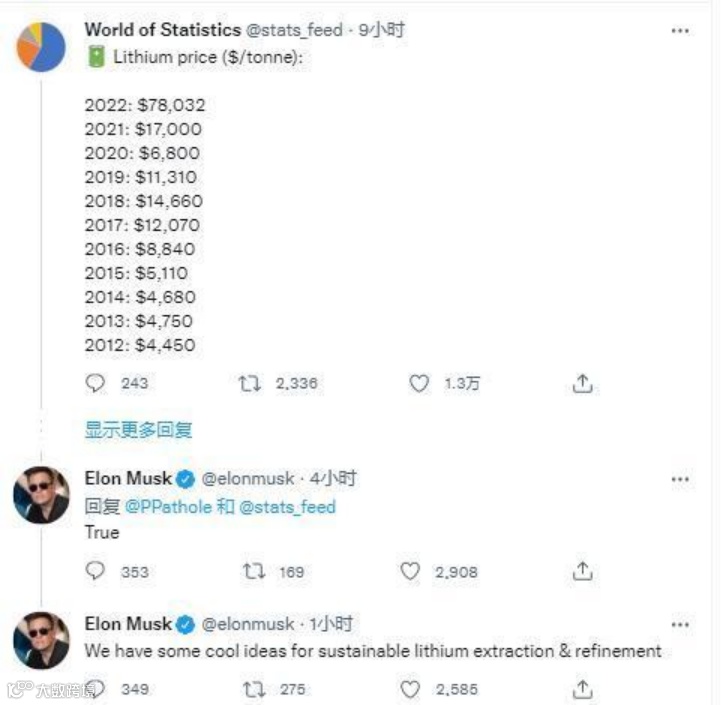Expand more replies with 显示更多回复

click(x=138, y=430)
